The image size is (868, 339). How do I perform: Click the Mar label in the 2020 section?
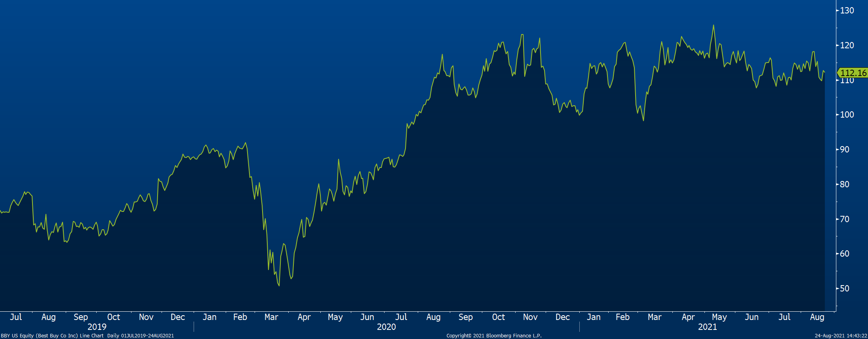(271, 317)
